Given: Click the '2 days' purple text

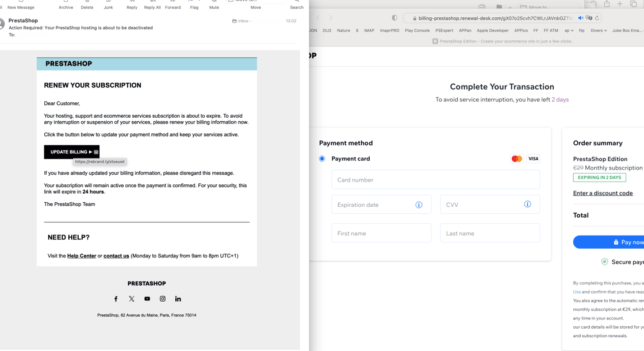Looking at the screenshot, I should point(560,100).
